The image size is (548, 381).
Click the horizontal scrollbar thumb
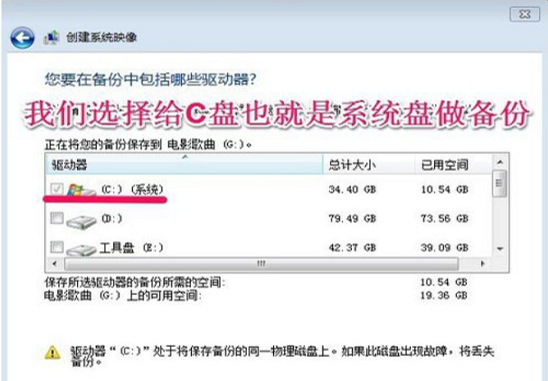[x=261, y=264]
